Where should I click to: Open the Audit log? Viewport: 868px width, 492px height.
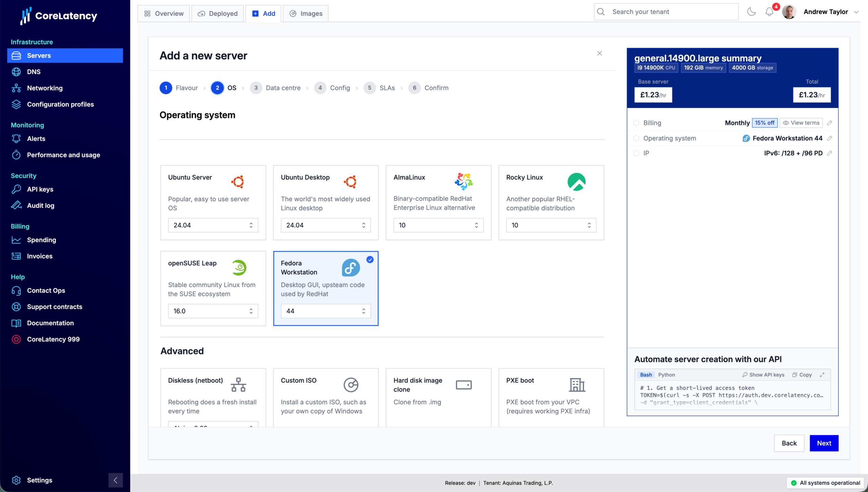[x=65, y=205]
